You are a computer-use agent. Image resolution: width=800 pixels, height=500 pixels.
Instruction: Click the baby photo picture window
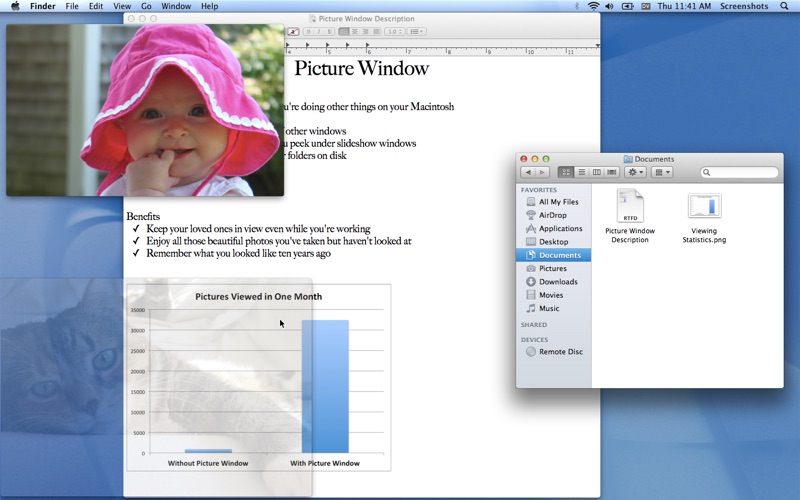(145, 110)
